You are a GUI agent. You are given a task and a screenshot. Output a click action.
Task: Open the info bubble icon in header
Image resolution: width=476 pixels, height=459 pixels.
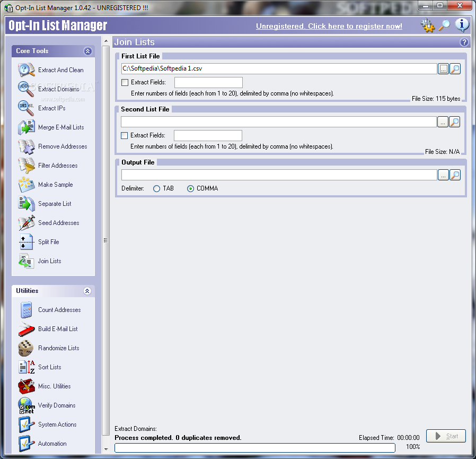tap(462, 25)
